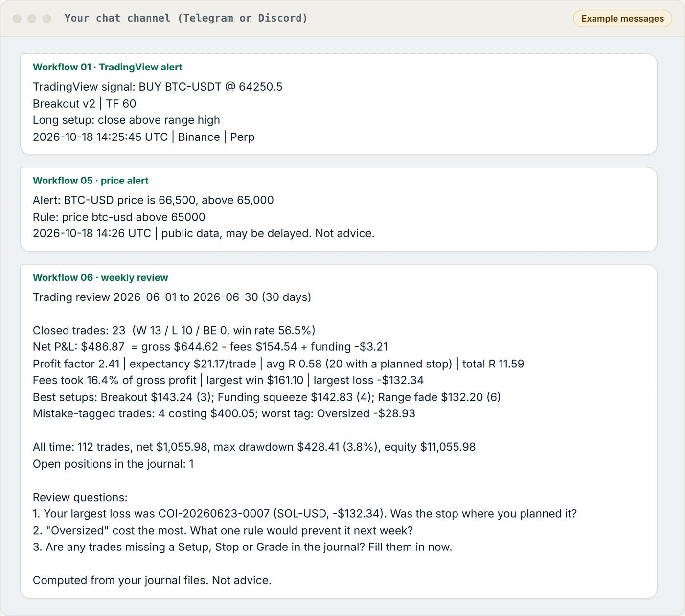The width and height of the screenshot is (685, 616).
Task: Click the "Workflow 05 · price alert" heading
Action: (x=91, y=181)
